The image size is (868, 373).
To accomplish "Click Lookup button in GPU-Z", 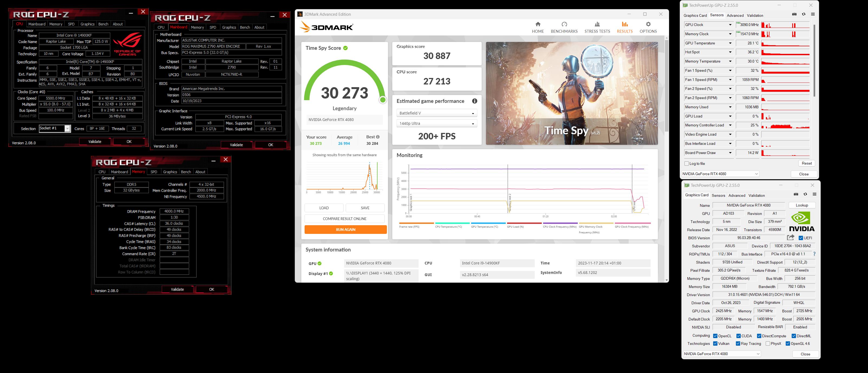I will coord(802,205).
